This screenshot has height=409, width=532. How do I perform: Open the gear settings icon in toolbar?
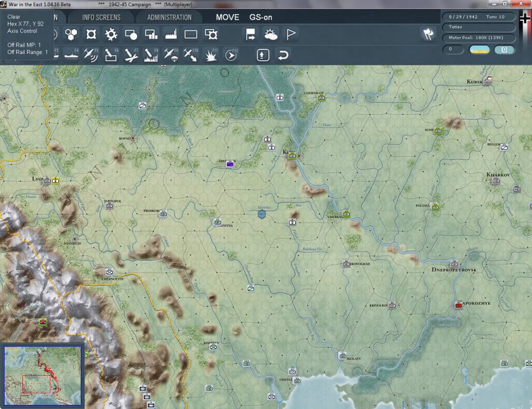[x=111, y=34]
